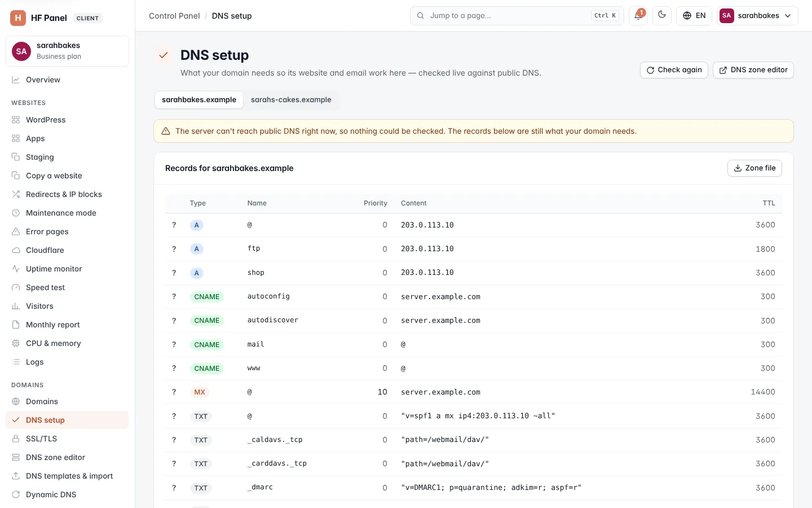Click the autodiscover record name
812x508 pixels.
pos(273,320)
